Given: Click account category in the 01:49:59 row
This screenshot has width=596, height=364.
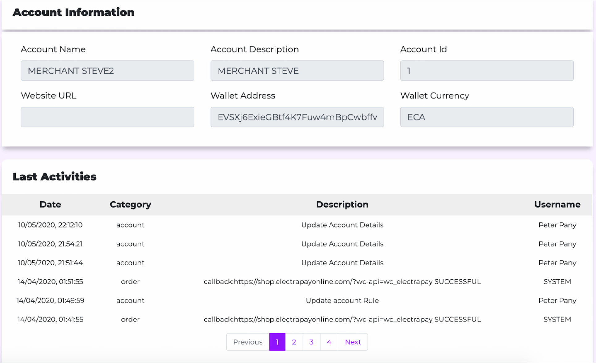Looking at the screenshot, I should 130,300.
